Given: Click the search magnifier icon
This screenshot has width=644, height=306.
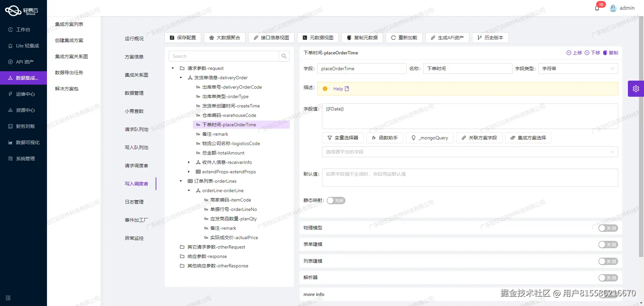Looking at the screenshot, I should [284, 56].
